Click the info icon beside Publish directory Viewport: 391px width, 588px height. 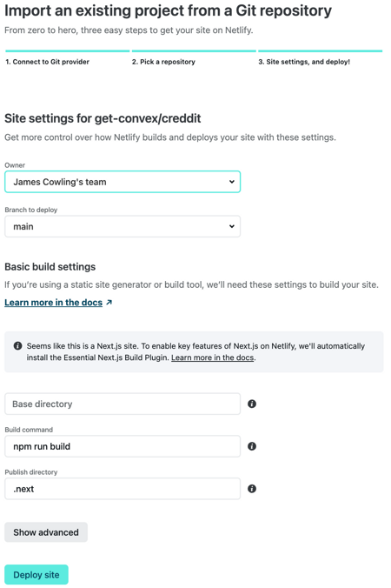pyautogui.click(x=252, y=489)
